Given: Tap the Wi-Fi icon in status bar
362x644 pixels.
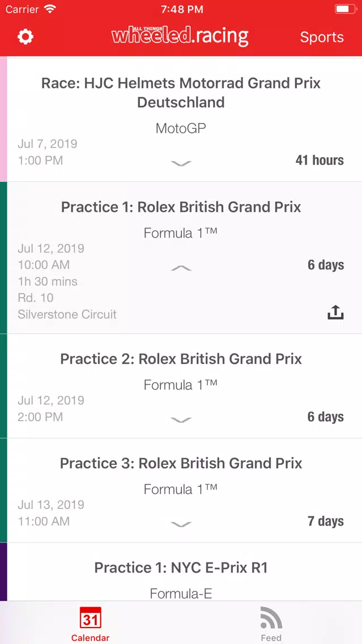Looking at the screenshot, I should tap(50, 10).
